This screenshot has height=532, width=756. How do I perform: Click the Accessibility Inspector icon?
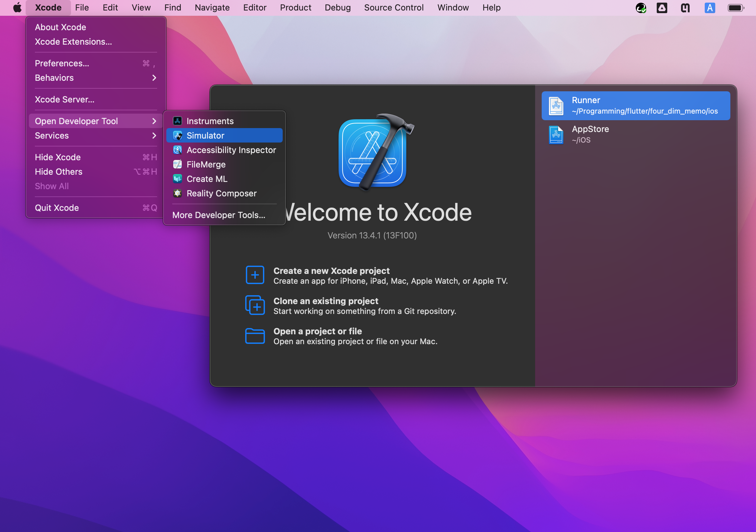pyautogui.click(x=177, y=150)
